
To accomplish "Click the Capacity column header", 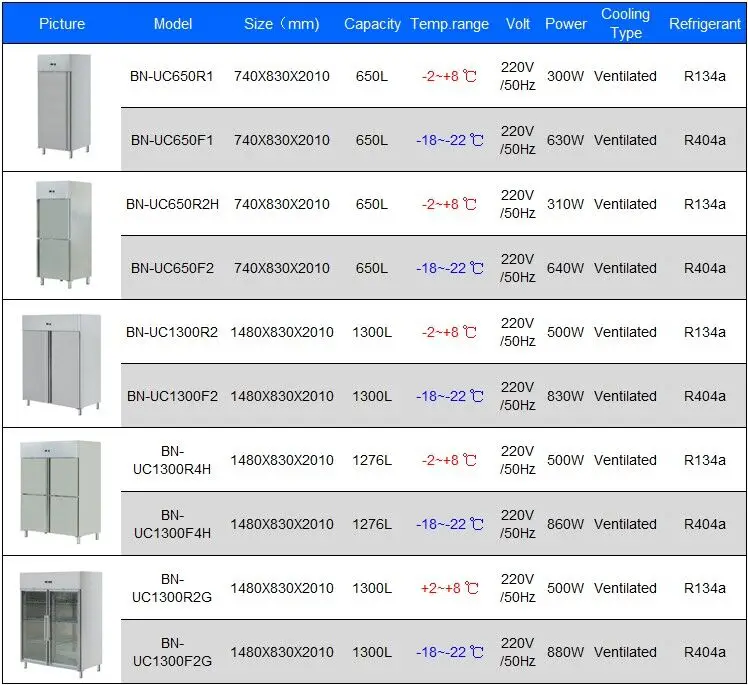I will coord(372,24).
